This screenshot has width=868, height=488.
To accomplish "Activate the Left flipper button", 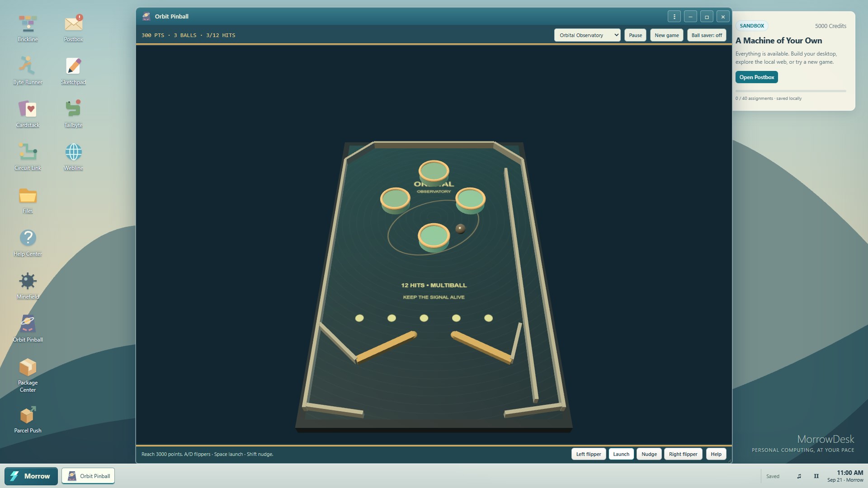I will [x=589, y=454].
